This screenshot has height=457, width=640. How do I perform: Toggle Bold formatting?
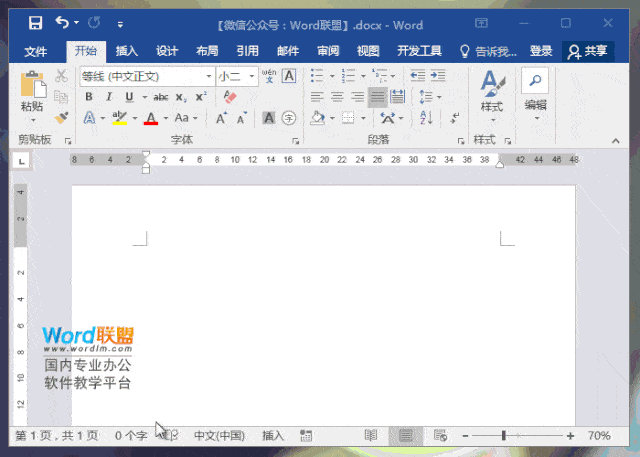(89, 97)
